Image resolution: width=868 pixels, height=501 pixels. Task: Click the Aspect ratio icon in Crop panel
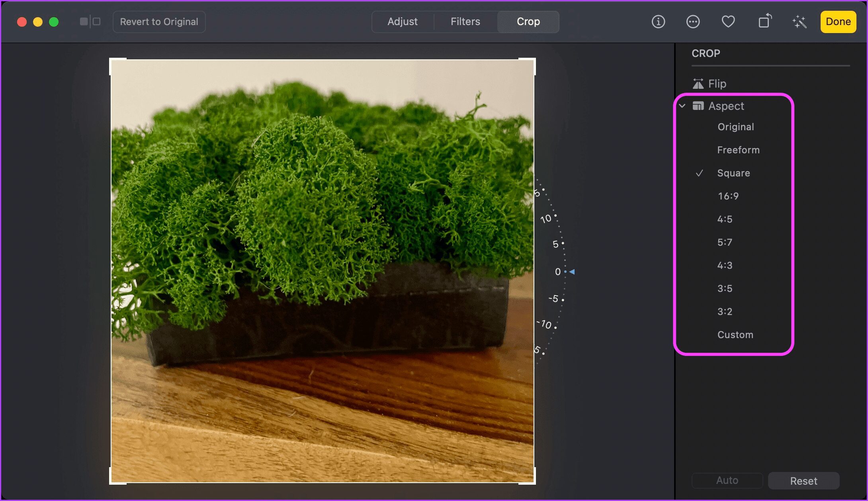(x=698, y=106)
